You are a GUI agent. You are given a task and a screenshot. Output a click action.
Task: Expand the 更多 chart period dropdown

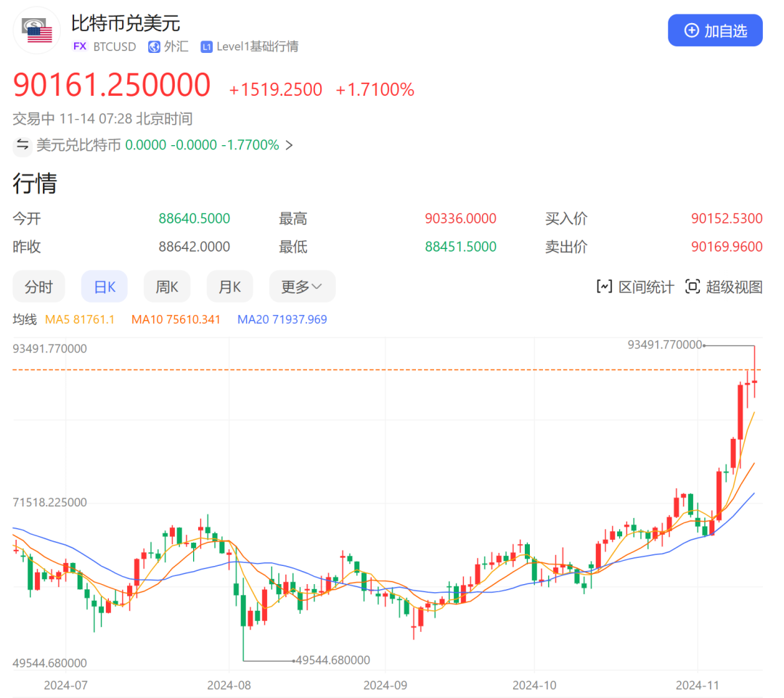[302, 287]
